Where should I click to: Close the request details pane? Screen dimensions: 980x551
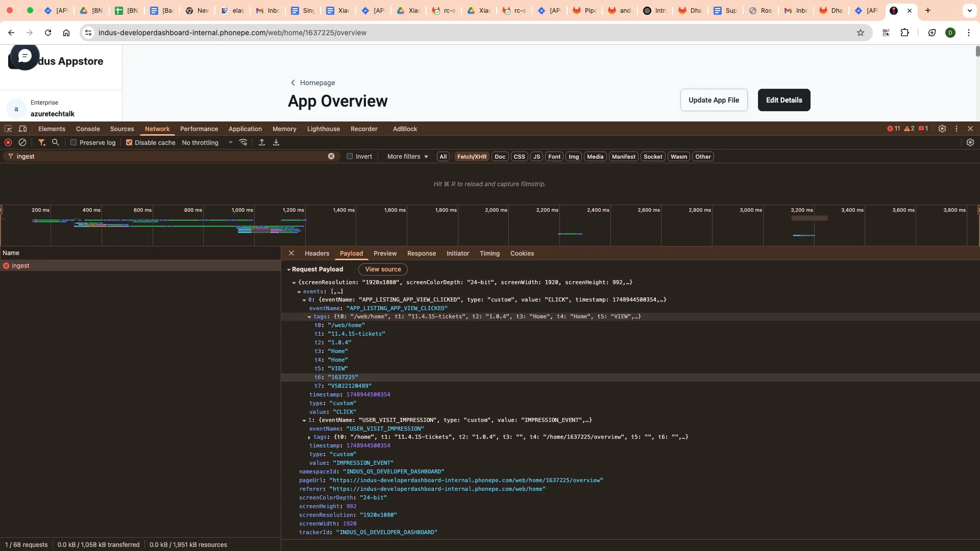pyautogui.click(x=291, y=254)
